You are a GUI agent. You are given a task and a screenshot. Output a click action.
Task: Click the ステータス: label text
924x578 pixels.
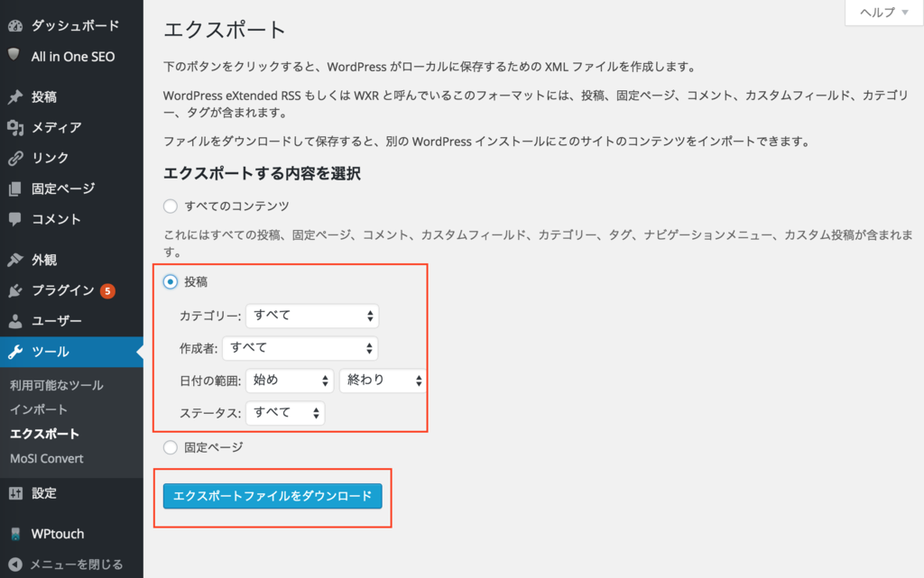click(x=209, y=413)
